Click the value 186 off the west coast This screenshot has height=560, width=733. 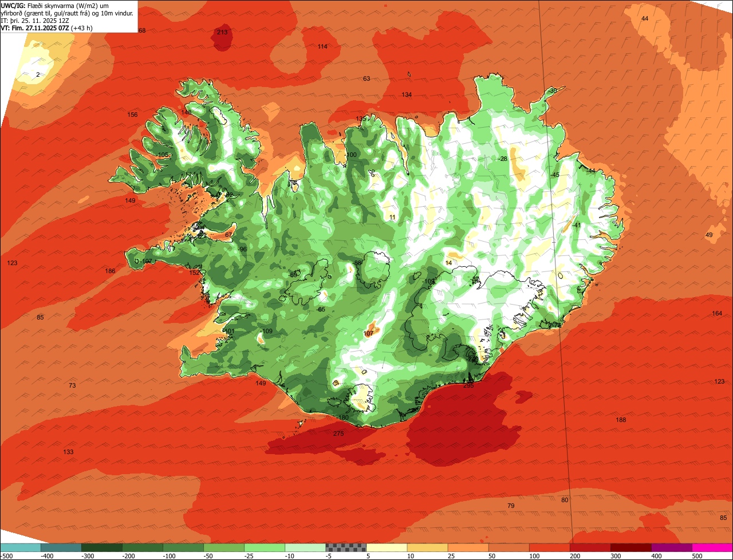point(111,271)
